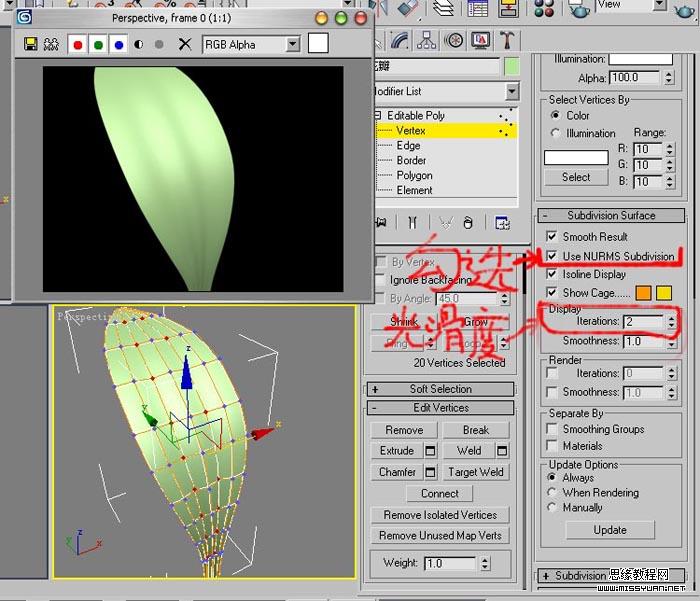Screen dimensions: 700x601
Task: Save the rendered image with disk icon
Action: click(x=30, y=44)
